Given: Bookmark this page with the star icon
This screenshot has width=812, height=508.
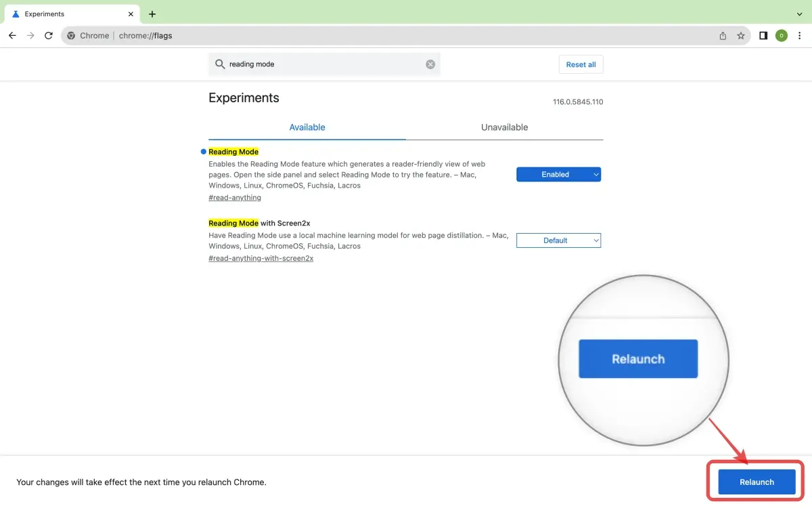Looking at the screenshot, I should [x=741, y=36].
